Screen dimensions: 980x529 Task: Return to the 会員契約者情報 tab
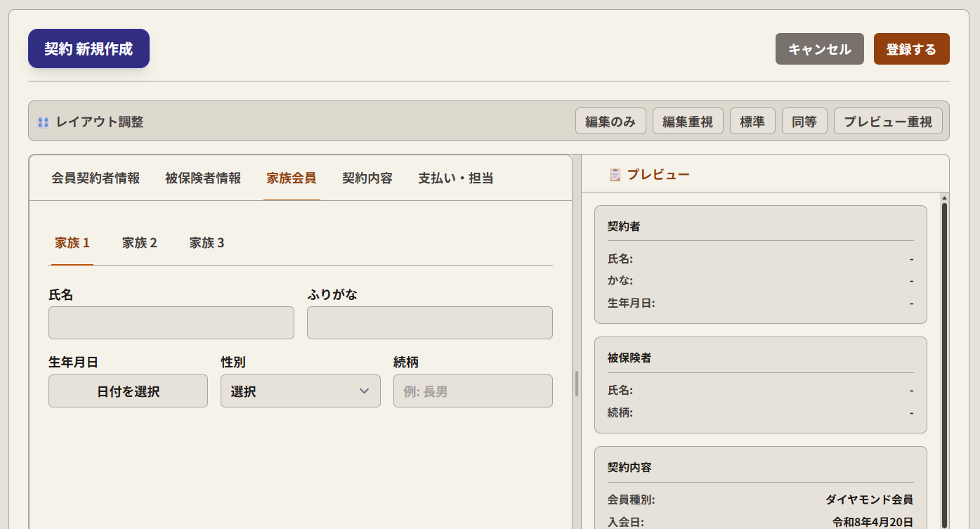pos(96,178)
